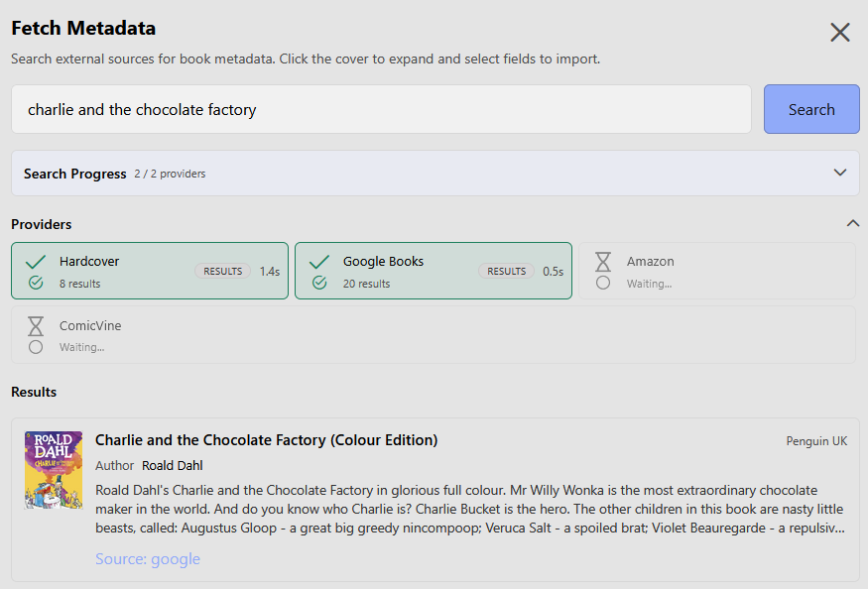Click the Amazon hourglass waiting icon
This screenshot has width=868, height=589.
(x=603, y=262)
